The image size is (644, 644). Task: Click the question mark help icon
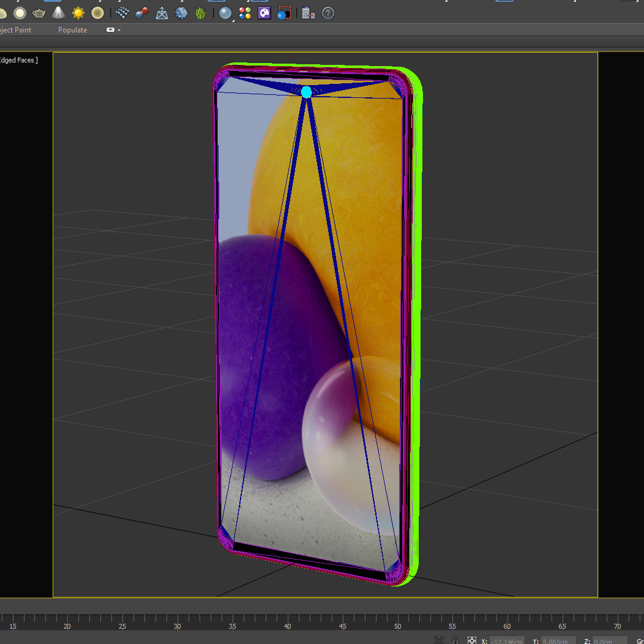pos(328,13)
